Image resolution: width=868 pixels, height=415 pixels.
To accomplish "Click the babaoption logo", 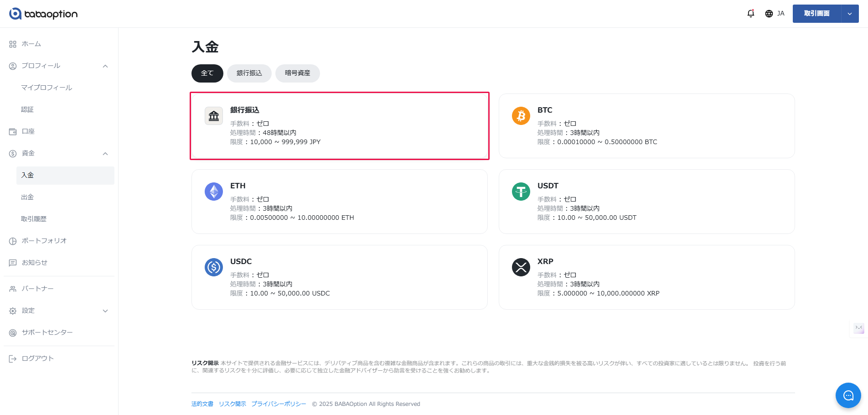I will point(43,14).
